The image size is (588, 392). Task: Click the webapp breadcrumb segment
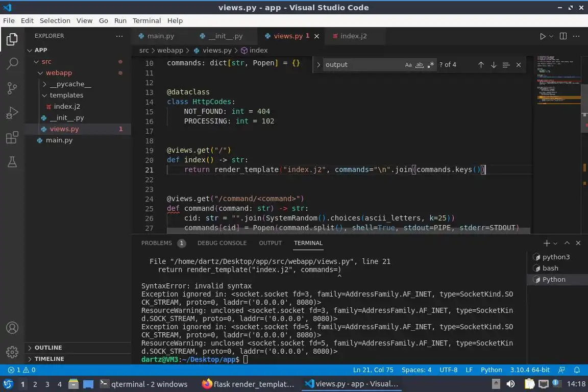click(170, 50)
